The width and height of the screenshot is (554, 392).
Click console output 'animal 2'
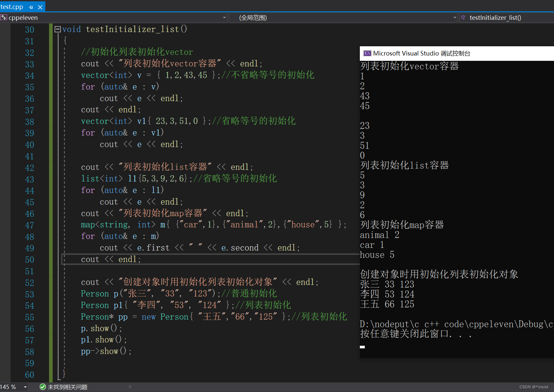point(380,235)
